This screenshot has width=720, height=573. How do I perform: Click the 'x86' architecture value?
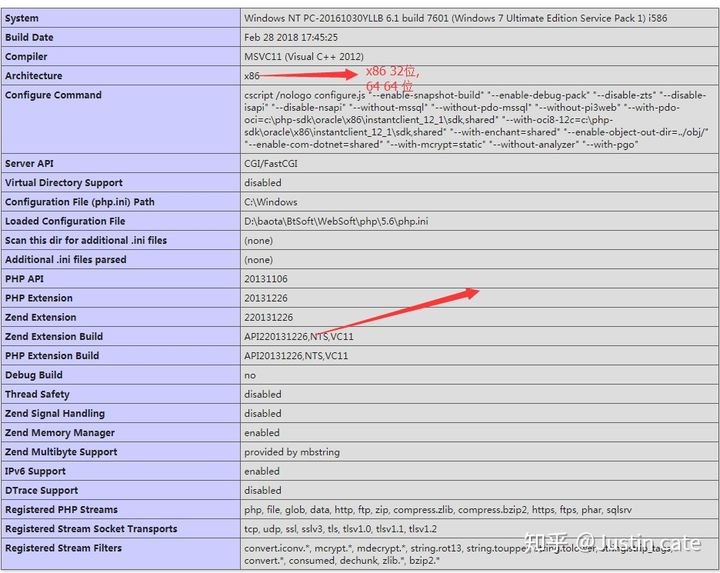coord(252,76)
